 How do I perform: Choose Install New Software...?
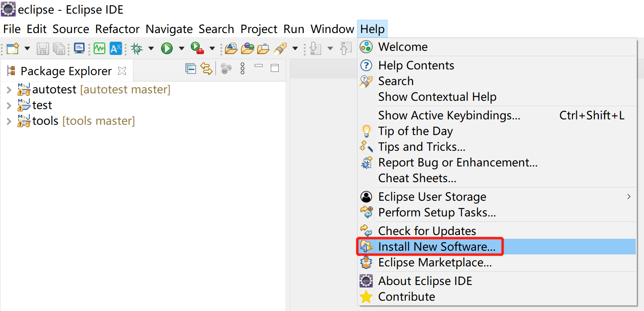tap(497, 247)
